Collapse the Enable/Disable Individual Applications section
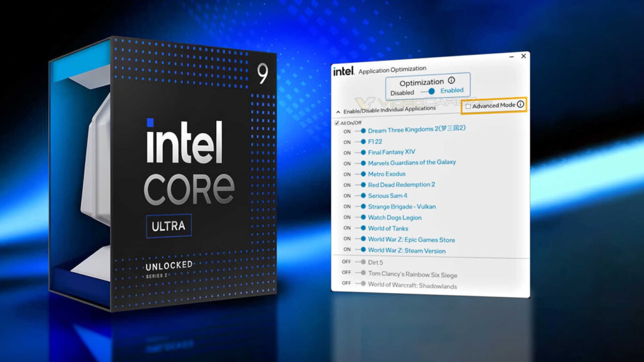Screen dimensions: 644x362 tap(338, 112)
